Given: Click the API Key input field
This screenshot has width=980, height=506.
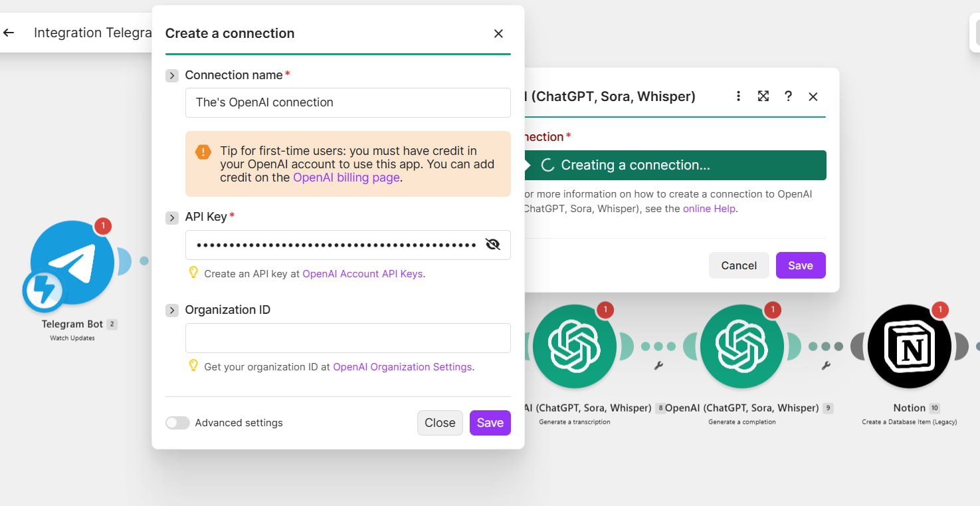Looking at the screenshot, I should (x=348, y=245).
